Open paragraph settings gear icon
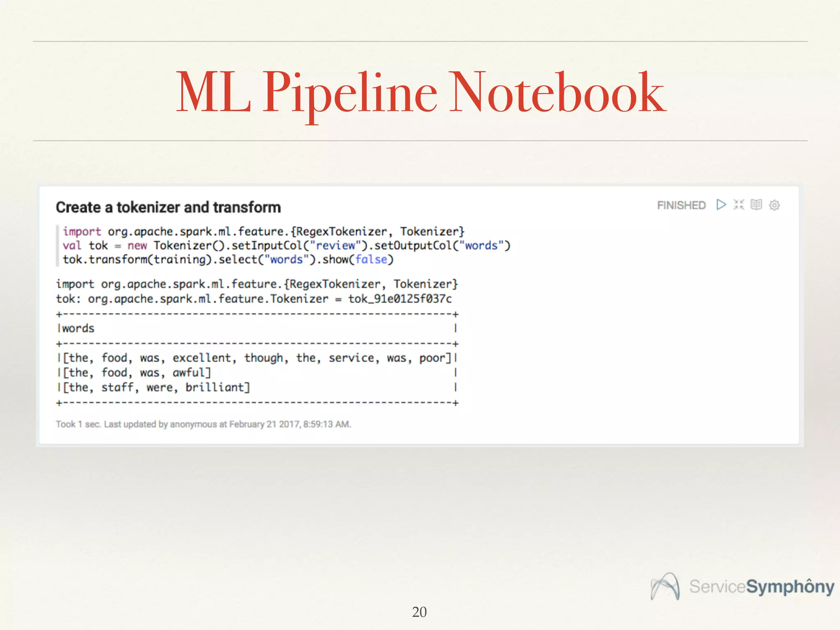The width and height of the screenshot is (840, 630). click(x=774, y=205)
